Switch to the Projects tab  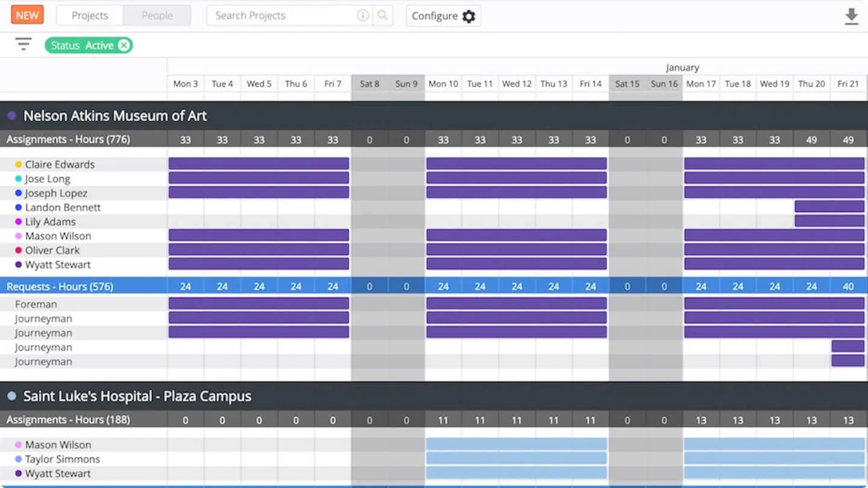coord(90,16)
